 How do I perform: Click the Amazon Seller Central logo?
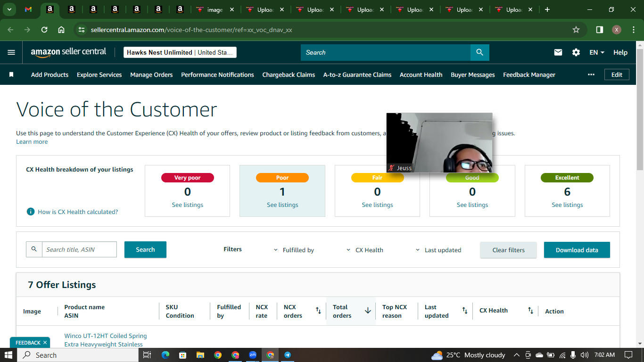69,52
